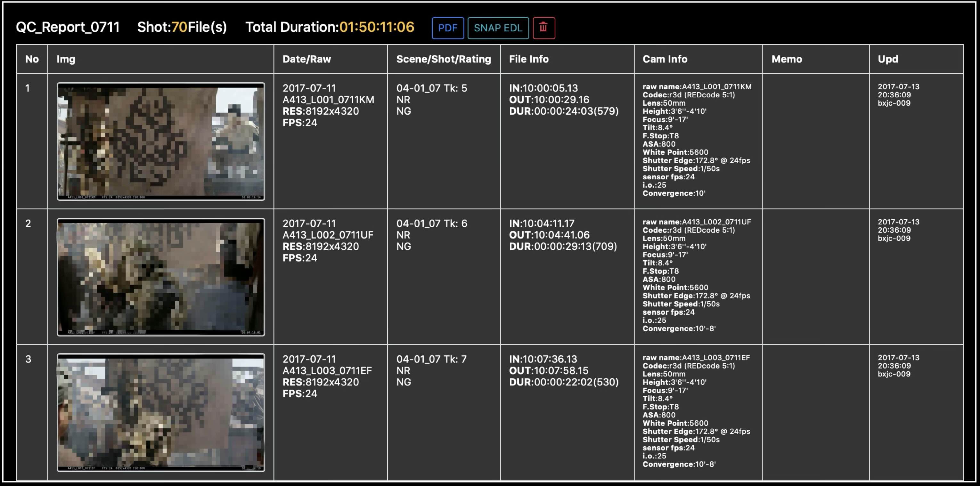Click the empty Memo cell of row 2
Image resolution: width=980 pixels, height=486 pixels.
[x=815, y=277]
